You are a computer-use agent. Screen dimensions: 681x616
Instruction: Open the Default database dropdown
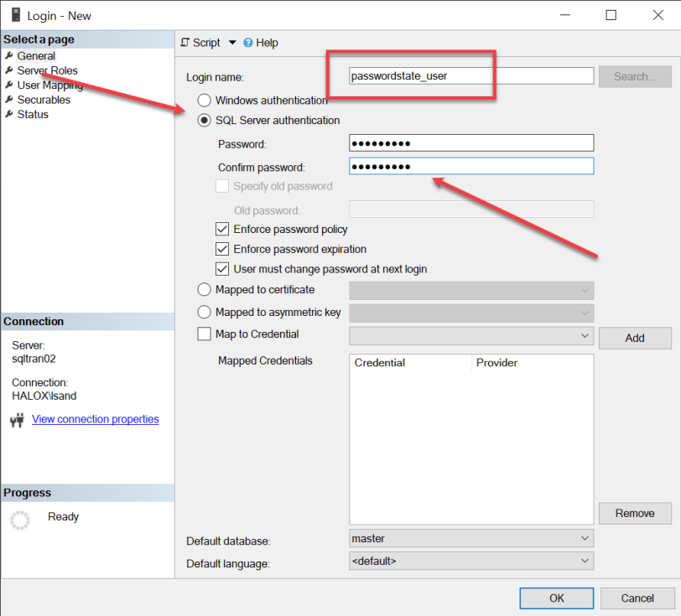(x=471, y=538)
